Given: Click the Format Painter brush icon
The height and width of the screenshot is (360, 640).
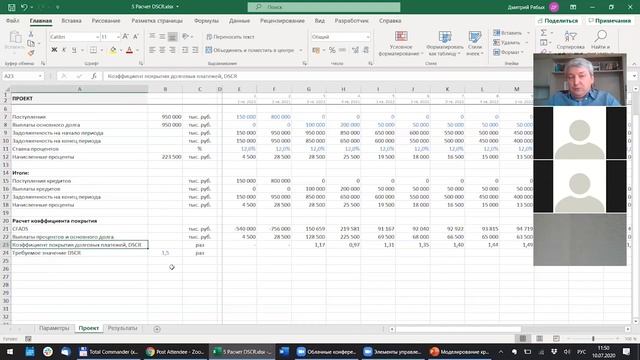Looking at the screenshot, I should pyautogui.click(x=31, y=53).
